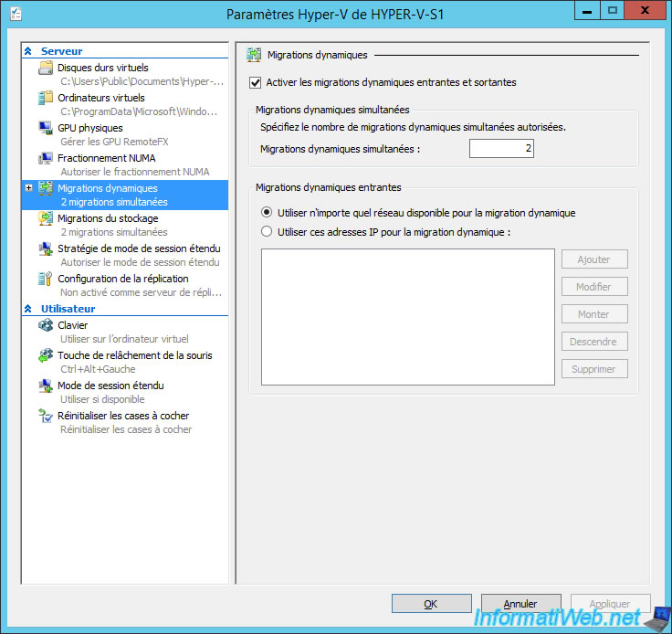The height and width of the screenshot is (634, 672).
Task: Click the Monter button
Action: tap(594, 314)
